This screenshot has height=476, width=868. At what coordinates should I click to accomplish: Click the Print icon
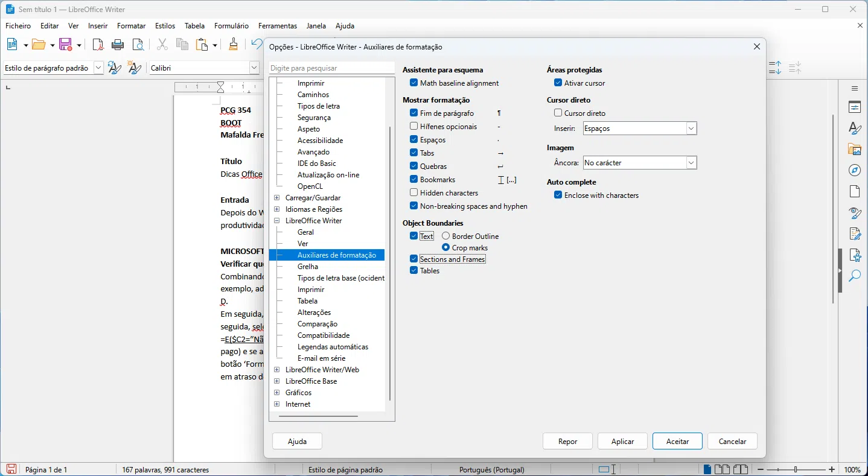(x=118, y=45)
